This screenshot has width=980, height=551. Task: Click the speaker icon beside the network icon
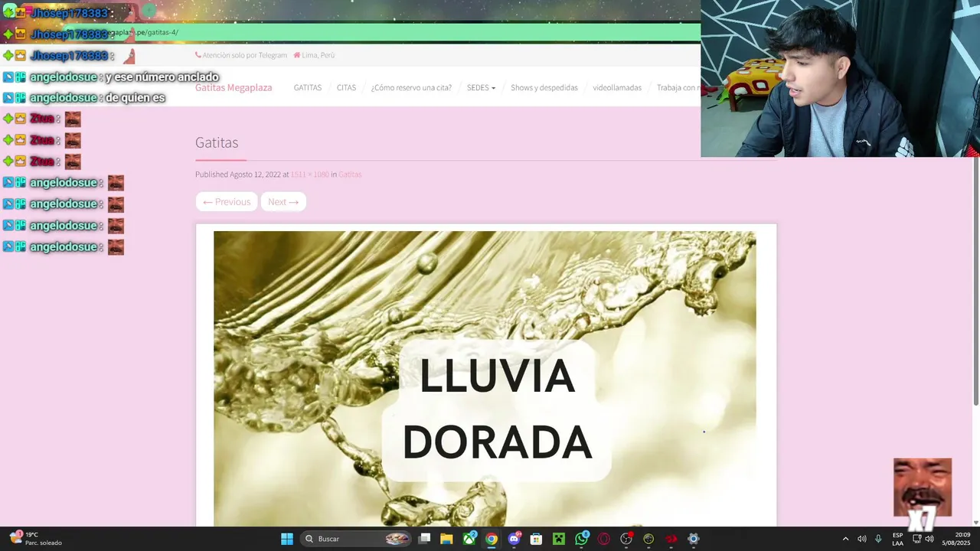pos(929,539)
